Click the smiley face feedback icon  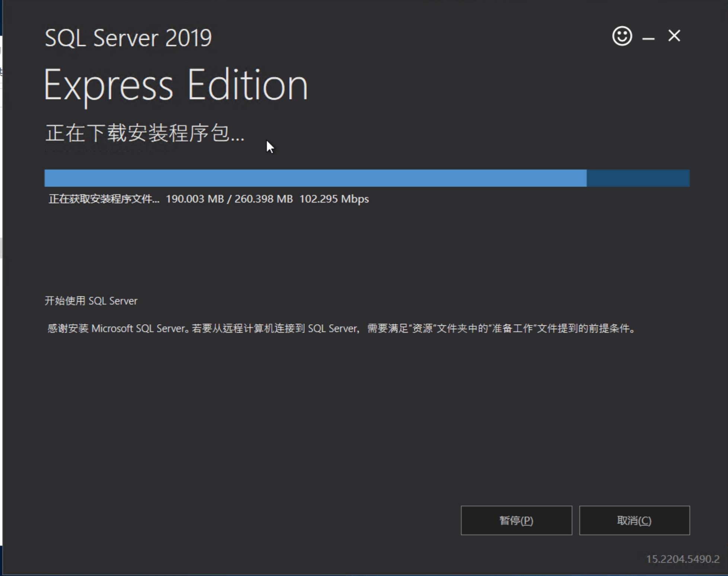pyautogui.click(x=622, y=36)
